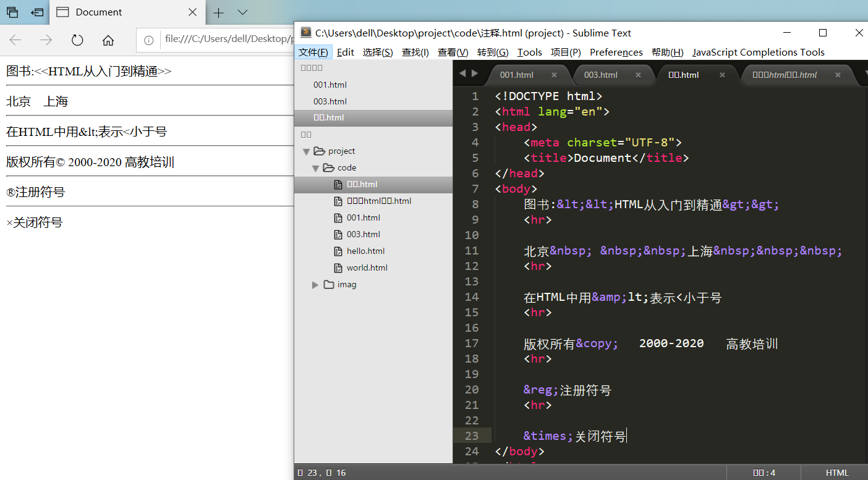Open the browser home page

(x=108, y=40)
